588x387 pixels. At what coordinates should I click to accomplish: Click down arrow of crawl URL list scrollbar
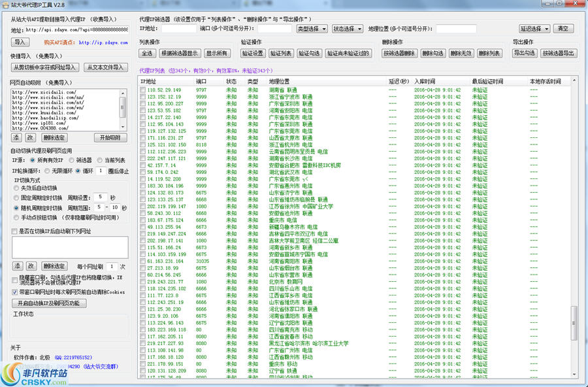click(x=123, y=127)
